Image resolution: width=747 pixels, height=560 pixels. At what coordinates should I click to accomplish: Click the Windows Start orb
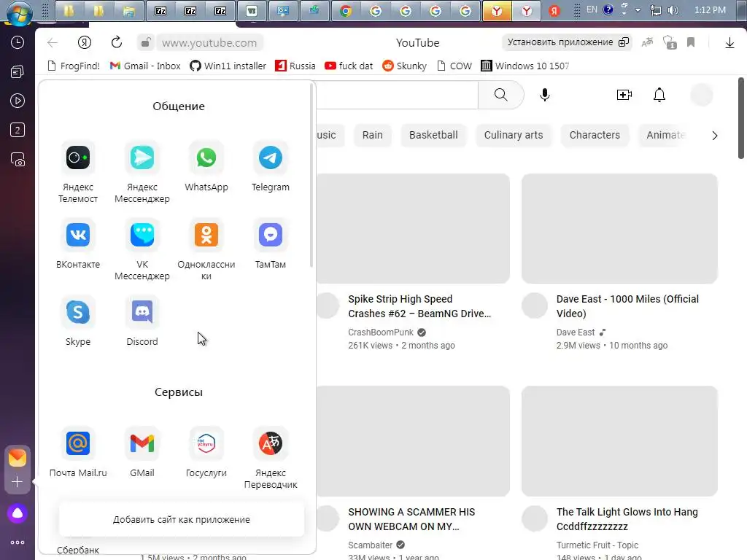coord(18,12)
